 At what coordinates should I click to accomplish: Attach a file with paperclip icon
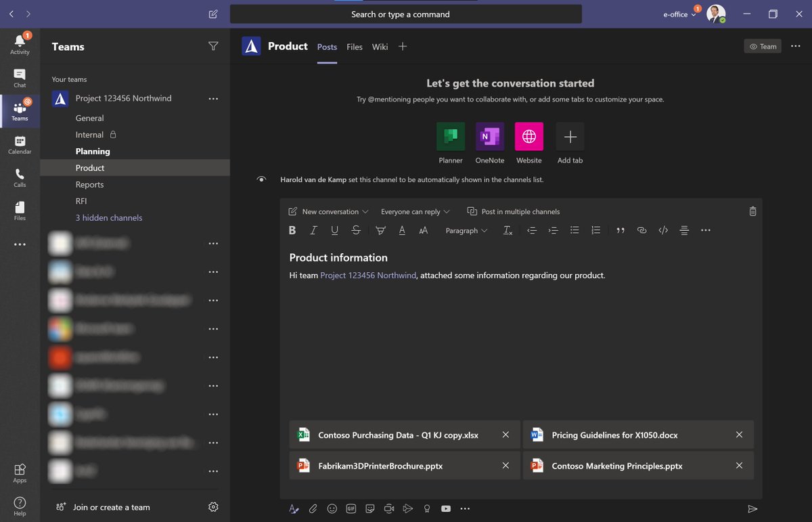313,508
